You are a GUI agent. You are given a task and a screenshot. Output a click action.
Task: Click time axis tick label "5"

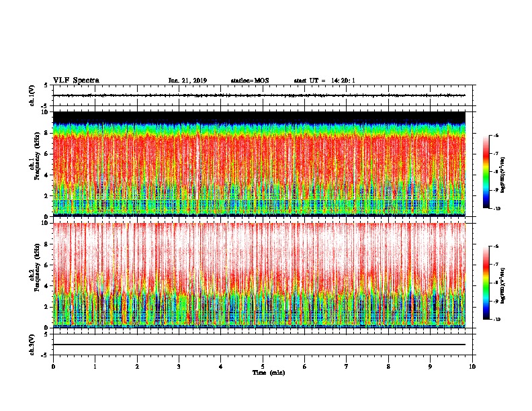click(263, 367)
